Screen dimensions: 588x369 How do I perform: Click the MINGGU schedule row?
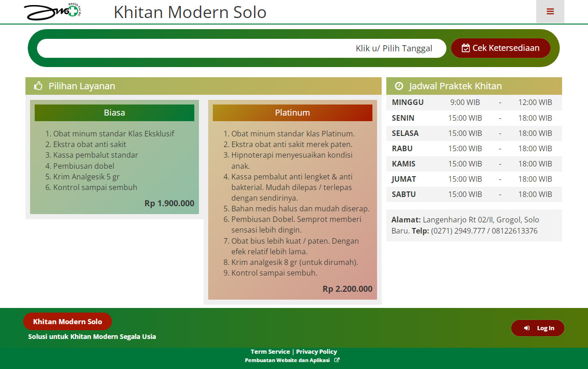[x=474, y=102]
